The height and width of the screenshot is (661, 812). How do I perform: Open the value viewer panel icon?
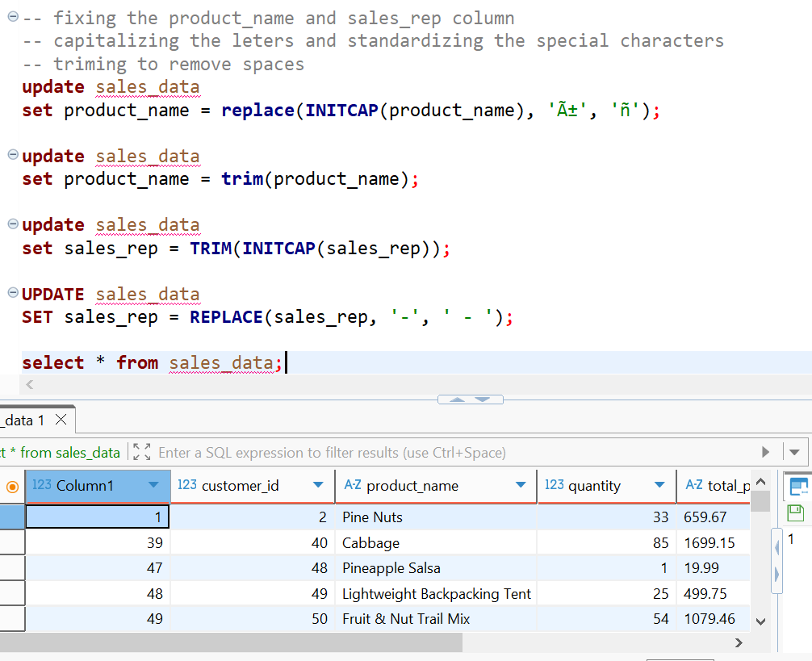tap(798, 487)
